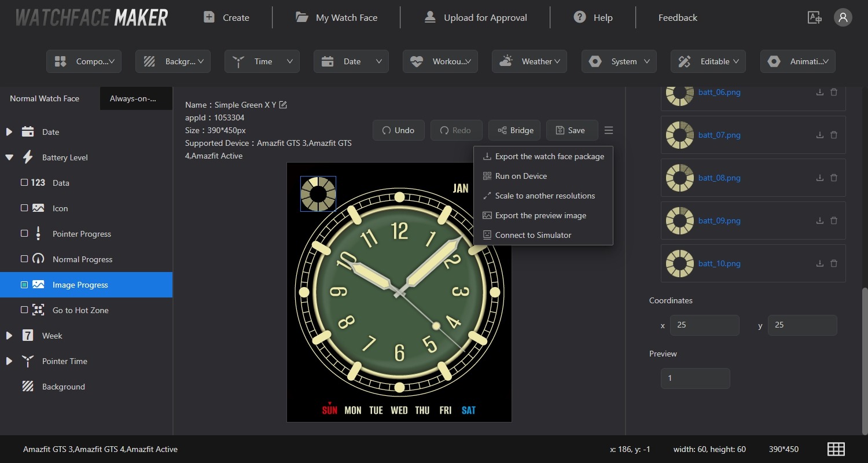This screenshot has width=868, height=463.
Task: Click the x coordinate input field
Action: [704, 325]
